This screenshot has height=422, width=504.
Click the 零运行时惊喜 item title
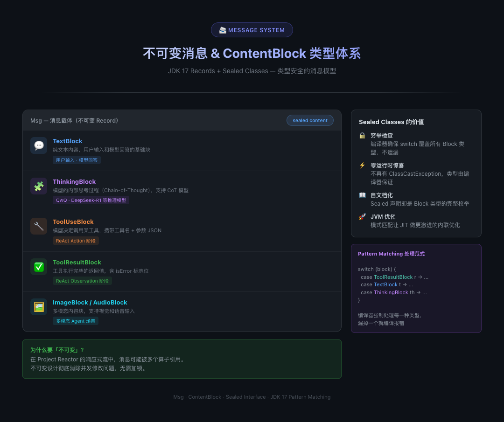coord(387,166)
